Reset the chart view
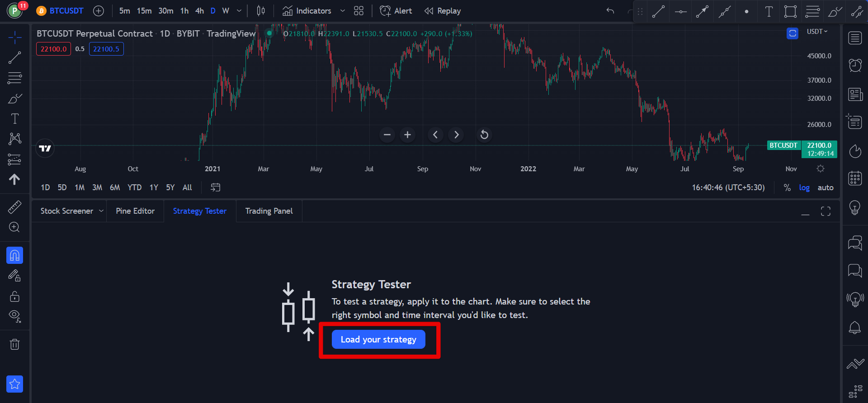This screenshot has height=403, width=868. click(x=484, y=135)
